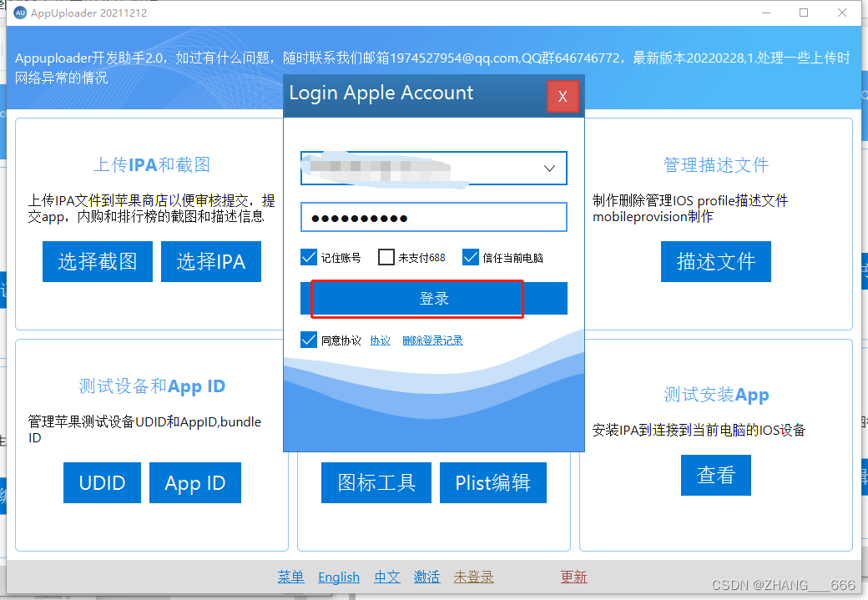Select the 上传IPA和截图 heading
Image resolution: width=868 pixels, height=600 pixels.
[152, 164]
